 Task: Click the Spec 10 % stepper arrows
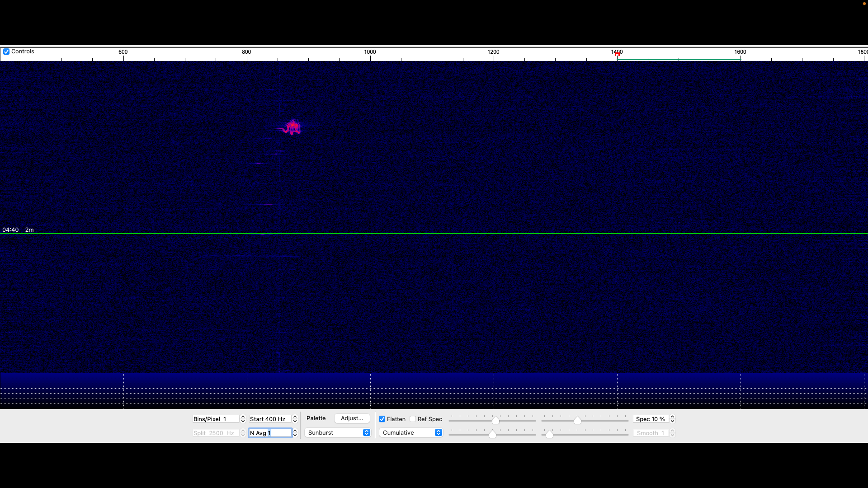coord(672,419)
